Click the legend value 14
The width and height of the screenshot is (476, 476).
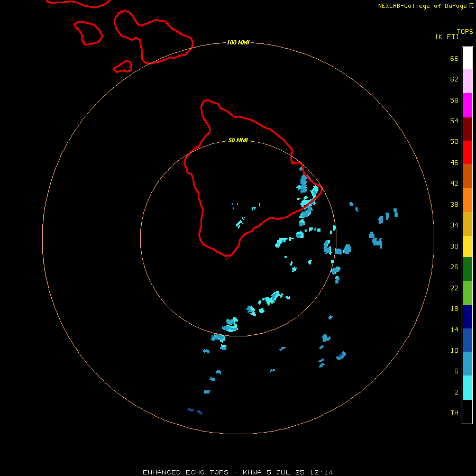454,329
